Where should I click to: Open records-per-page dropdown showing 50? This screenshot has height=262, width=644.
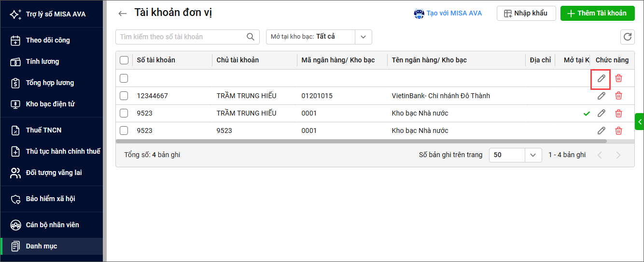tap(532, 155)
